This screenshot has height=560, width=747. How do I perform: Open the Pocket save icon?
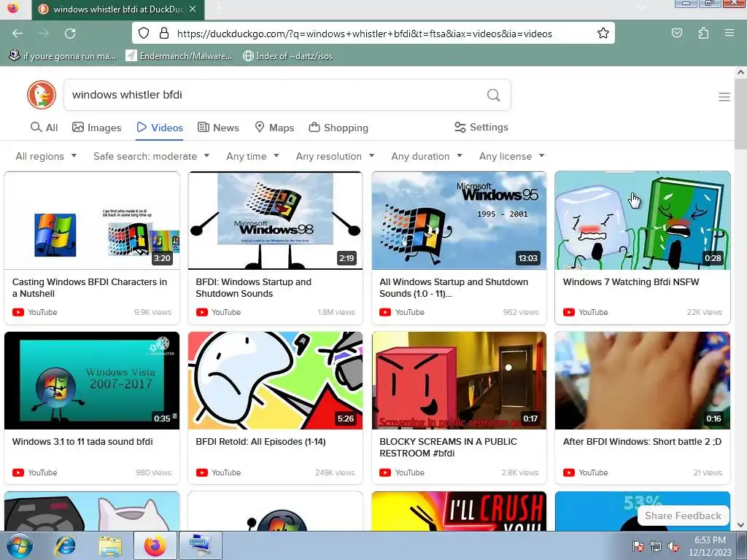pyautogui.click(x=676, y=33)
